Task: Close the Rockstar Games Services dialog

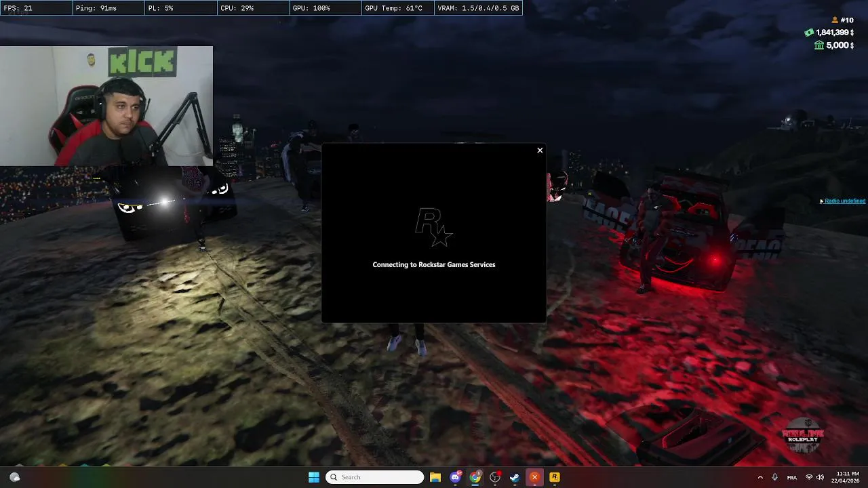Action: (x=540, y=150)
